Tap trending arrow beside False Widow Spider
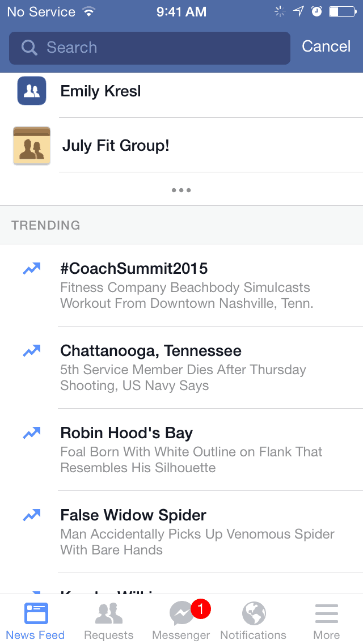Image resolution: width=363 pixels, height=644 pixels. coord(32,515)
